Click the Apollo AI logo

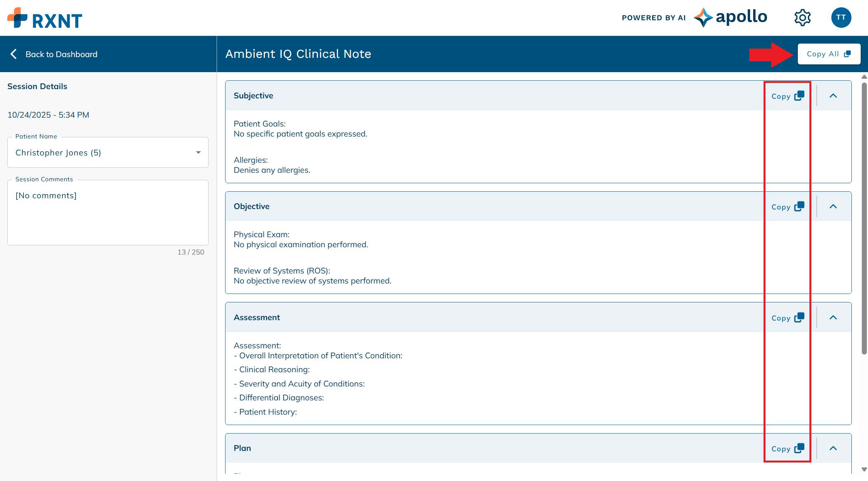click(730, 17)
